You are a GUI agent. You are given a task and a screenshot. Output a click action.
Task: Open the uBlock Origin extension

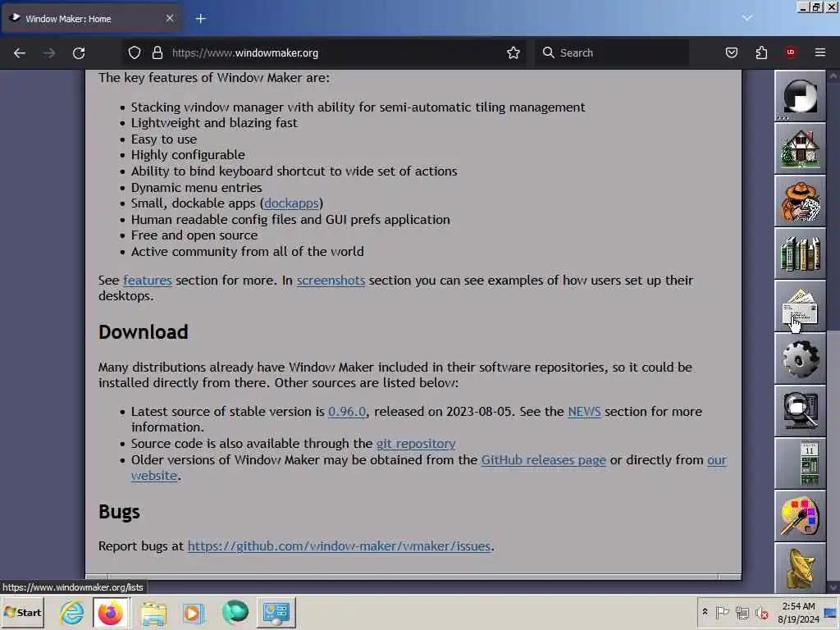click(791, 52)
